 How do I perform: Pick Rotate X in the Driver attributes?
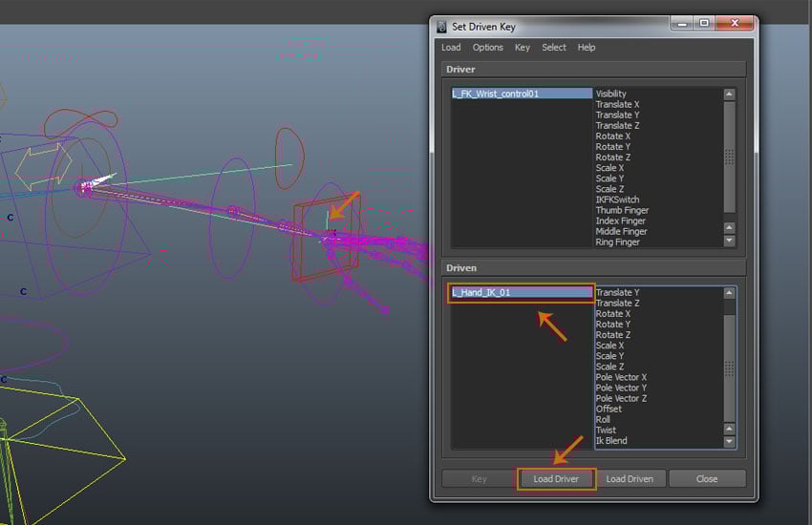[613, 136]
